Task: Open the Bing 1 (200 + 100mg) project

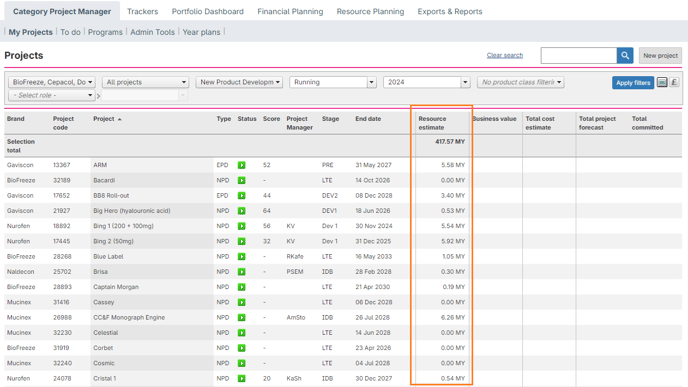Action: (123, 226)
